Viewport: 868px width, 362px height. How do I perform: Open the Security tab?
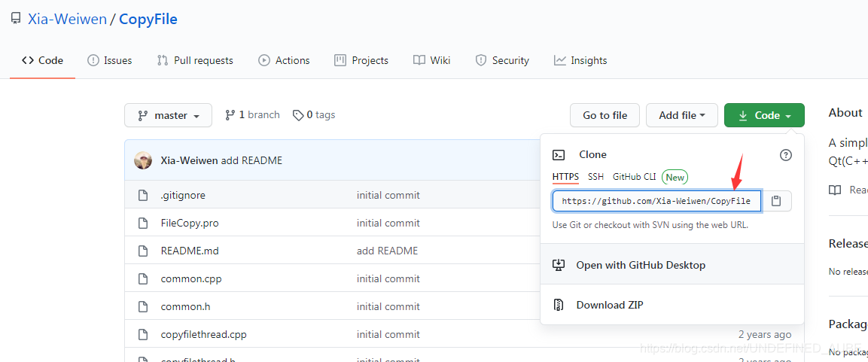coord(502,60)
